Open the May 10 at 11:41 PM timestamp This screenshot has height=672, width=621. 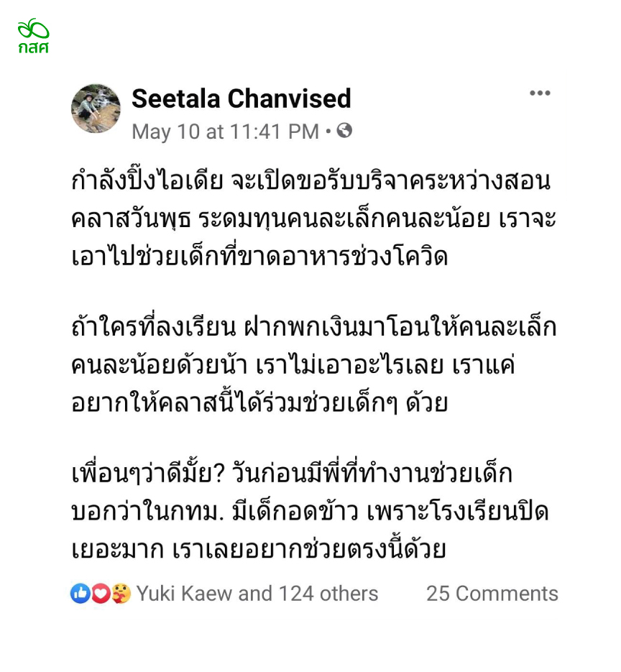[x=226, y=132]
